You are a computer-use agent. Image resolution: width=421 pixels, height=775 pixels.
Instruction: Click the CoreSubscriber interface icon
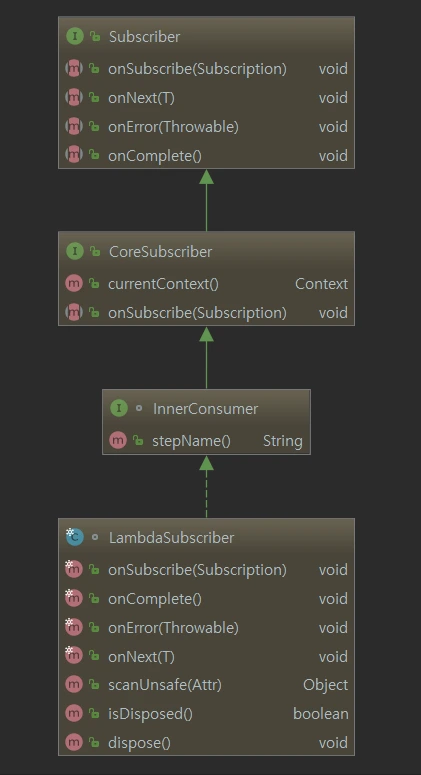click(x=74, y=251)
